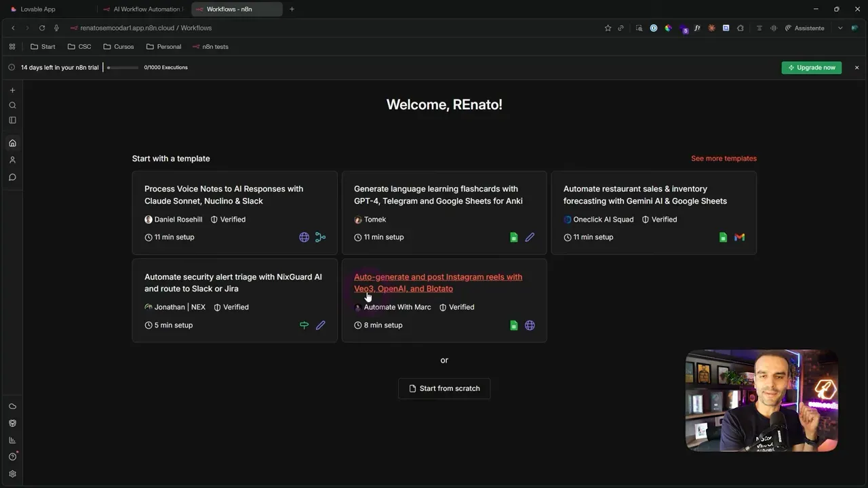This screenshot has height=488, width=868.
Task: Toggle the sidebar panel layout icon
Action: tap(12, 120)
